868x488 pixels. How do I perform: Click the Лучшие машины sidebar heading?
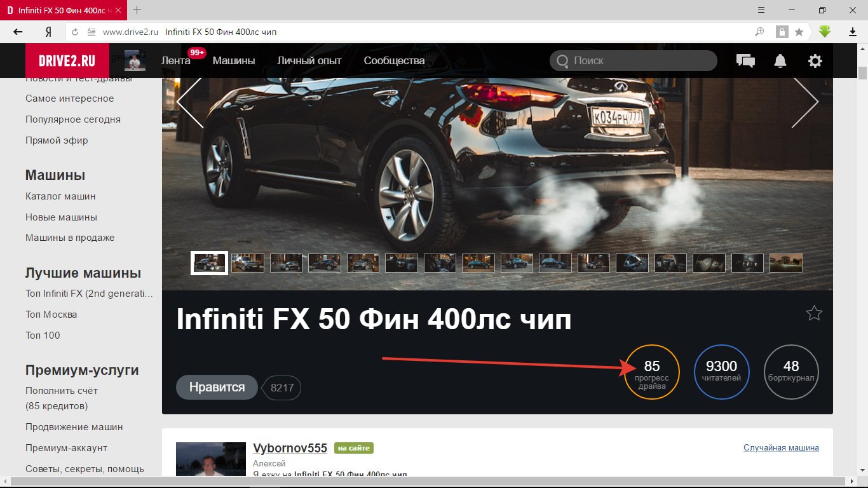tap(83, 273)
